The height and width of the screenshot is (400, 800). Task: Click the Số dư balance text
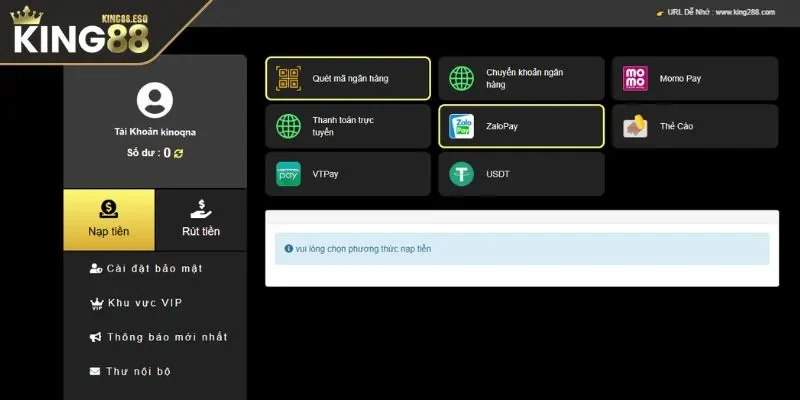149,153
